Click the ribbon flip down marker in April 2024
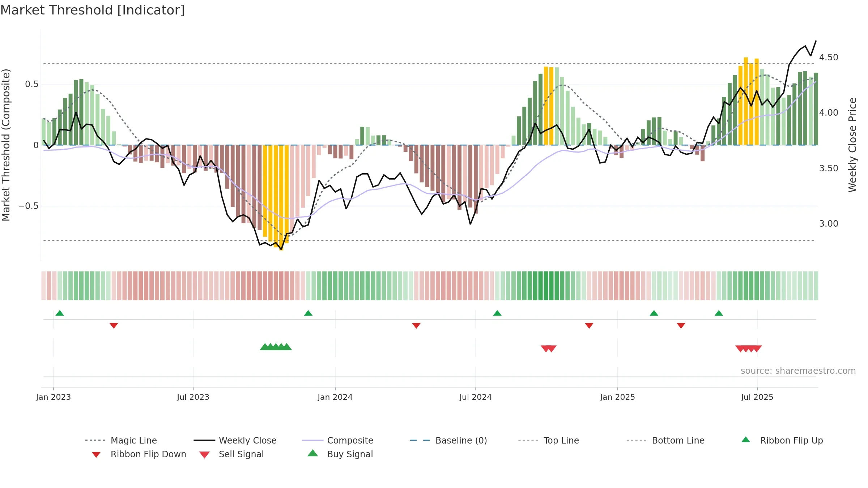868x488 pixels. (x=416, y=326)
